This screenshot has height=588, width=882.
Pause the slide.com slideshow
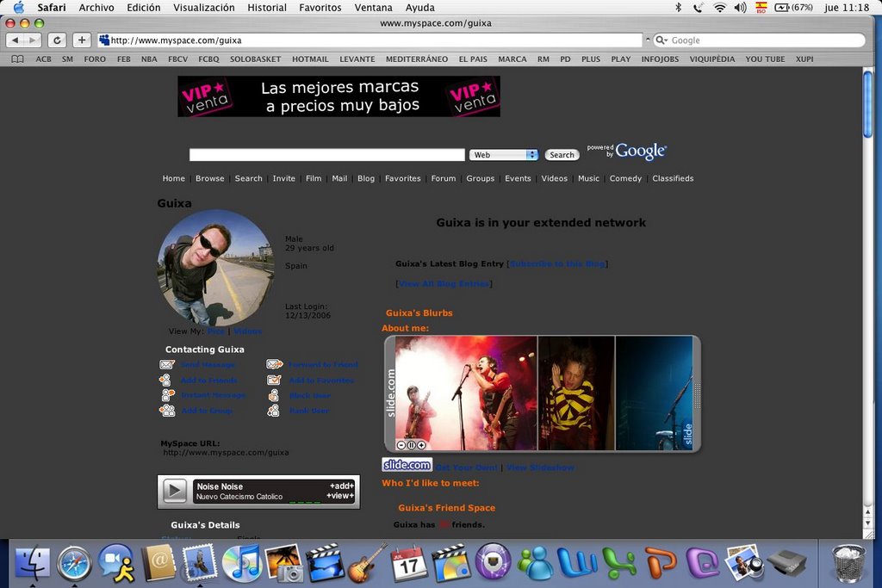411,444
